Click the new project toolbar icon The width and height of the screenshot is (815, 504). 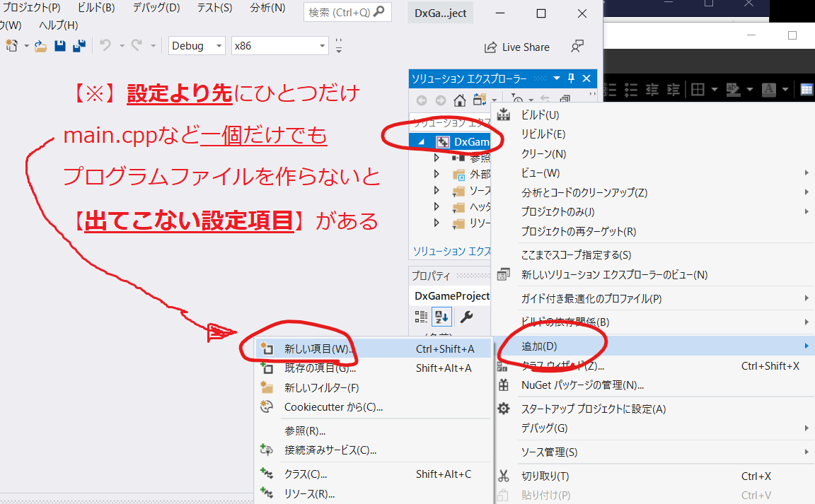(11, 46)
